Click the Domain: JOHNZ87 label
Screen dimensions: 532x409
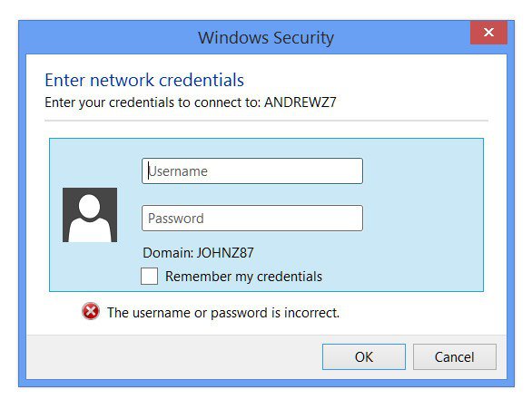198,253
